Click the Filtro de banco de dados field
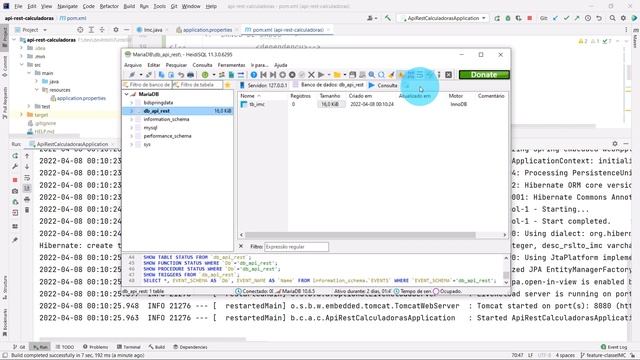The width and height of the screenshot is (640, 360). [x=147, y=85]
